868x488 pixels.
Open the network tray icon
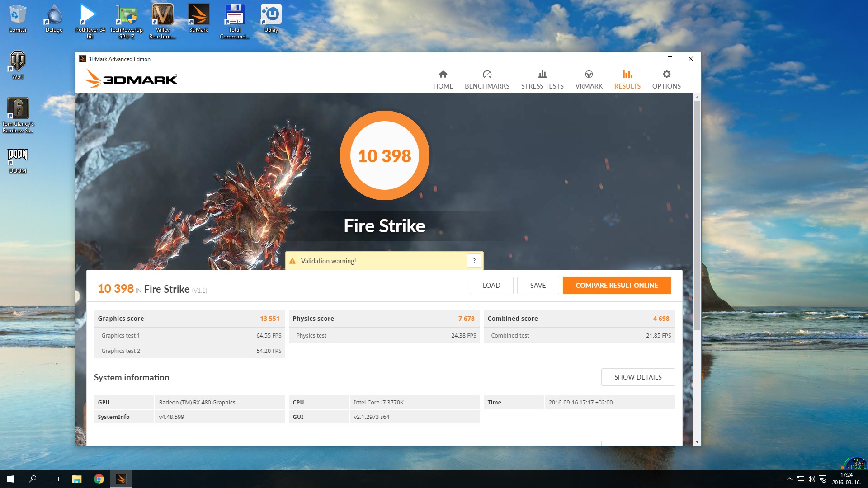tap(800, 479)
